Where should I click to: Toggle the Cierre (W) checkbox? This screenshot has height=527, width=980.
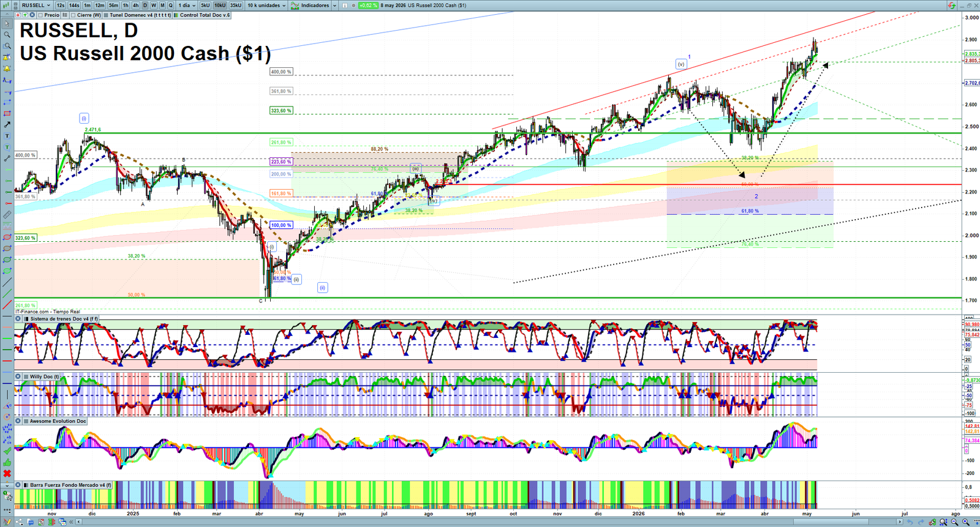coord(73,15)
